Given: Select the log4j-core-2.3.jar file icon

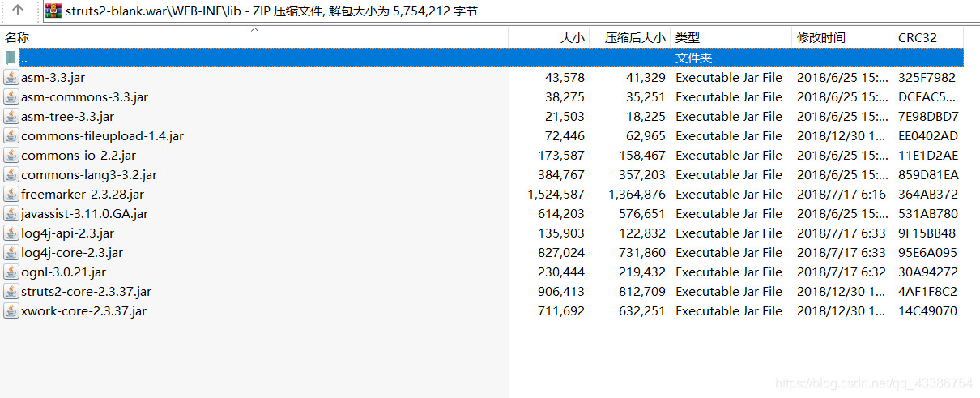Looking at the screenshot, I should click(11, 253).
